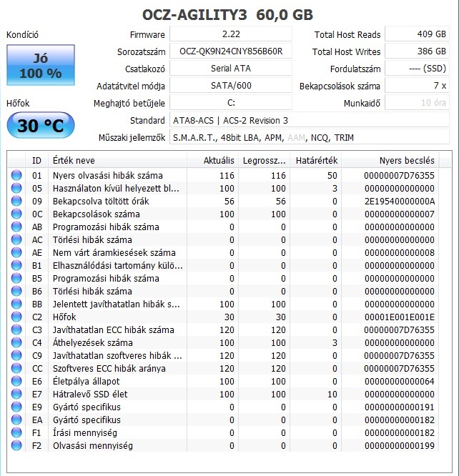Click the blue status icon of attribute 09
459x476 pixels.
tap(16, 201)
